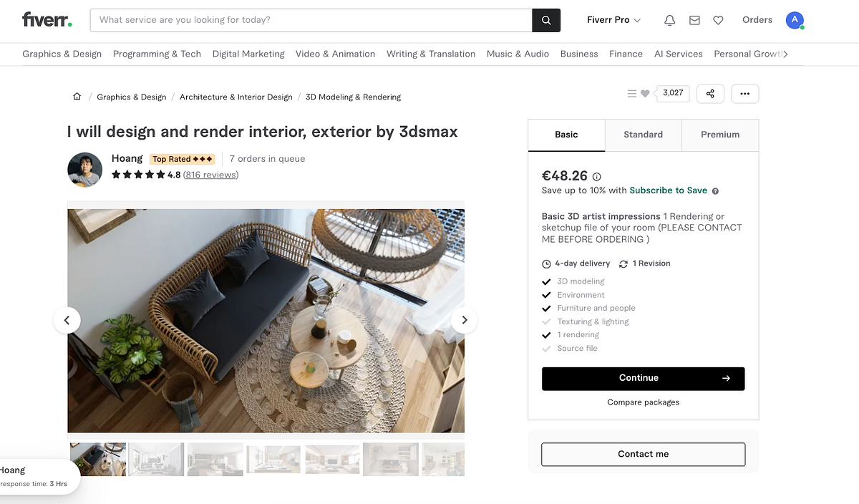Screen dimensions: 859x504
Task: Select the second gallery thumbnail
Action: tap(156, 459)
